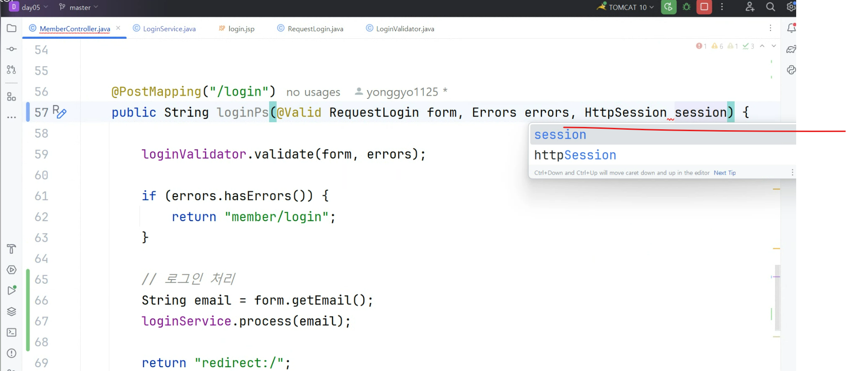Click the @Valid annotation
This screenshot has width=868, height=371.
pos(299,112)
